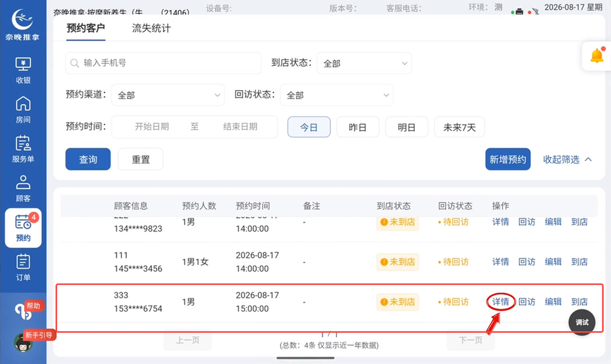Click the 回访状态 column header

[455, 206]
